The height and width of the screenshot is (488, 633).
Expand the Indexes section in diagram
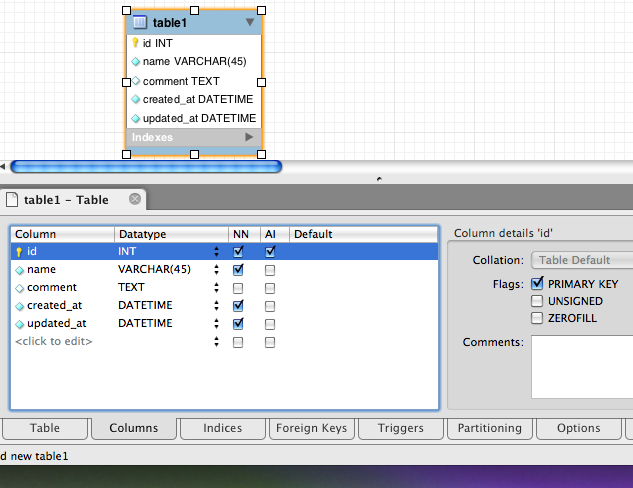pyautogui.click(x=249, y=137)
